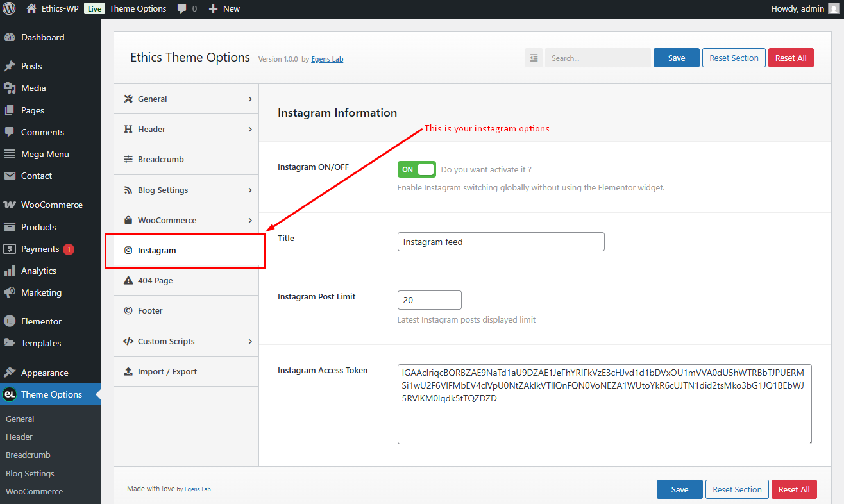This screenshot has height=504, width=844.
Task: Focus the Instagram Access Token textarea
Action: tap(605, 404)
